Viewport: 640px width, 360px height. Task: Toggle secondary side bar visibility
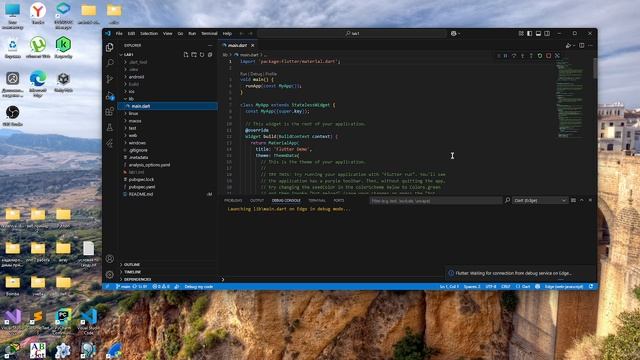547,33
